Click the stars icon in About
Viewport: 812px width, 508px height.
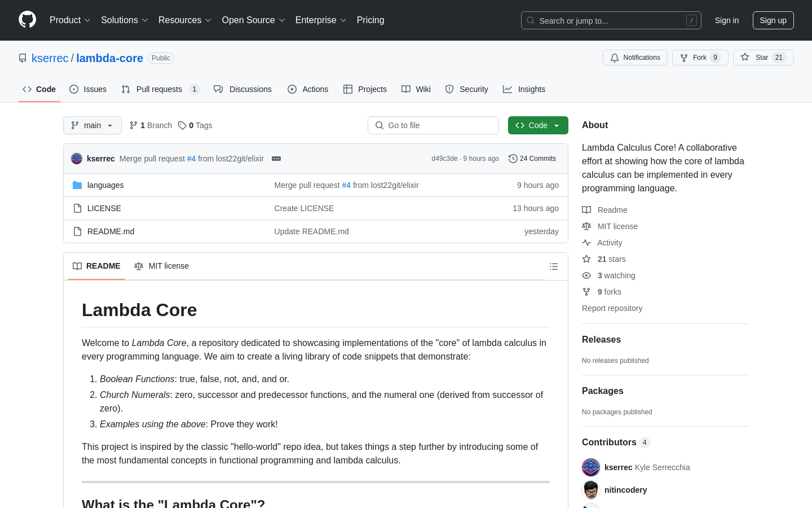pos(586,259)
